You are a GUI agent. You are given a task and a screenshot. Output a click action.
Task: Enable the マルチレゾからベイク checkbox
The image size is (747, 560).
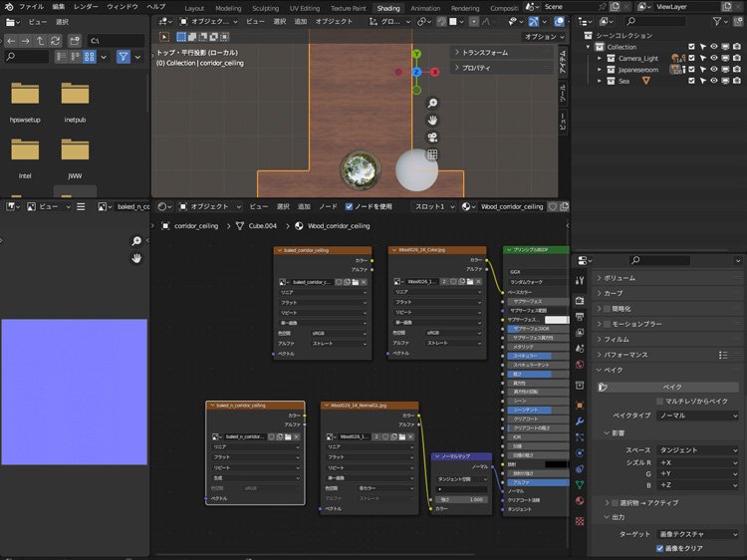point(659,401)
